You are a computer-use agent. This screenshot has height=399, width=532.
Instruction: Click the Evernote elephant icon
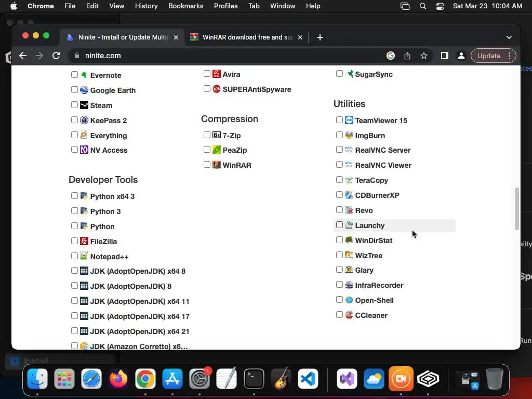coord(84,75)
